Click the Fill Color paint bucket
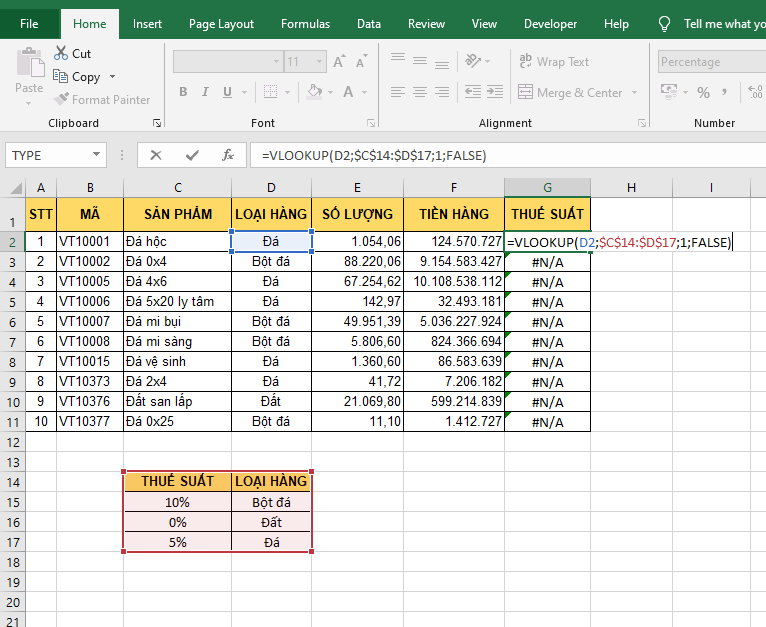766x627 pixels. 315,92
